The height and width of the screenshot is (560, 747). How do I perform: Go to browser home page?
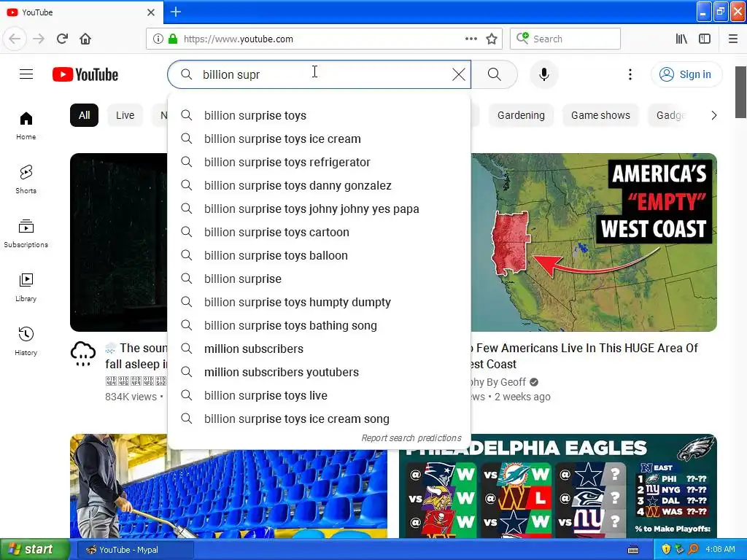[85, 39]
